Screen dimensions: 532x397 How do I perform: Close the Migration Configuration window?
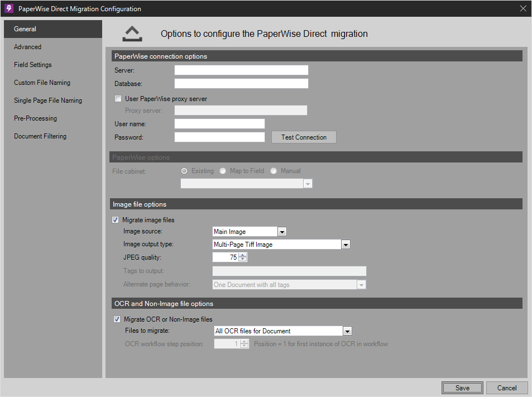(523, 8)
